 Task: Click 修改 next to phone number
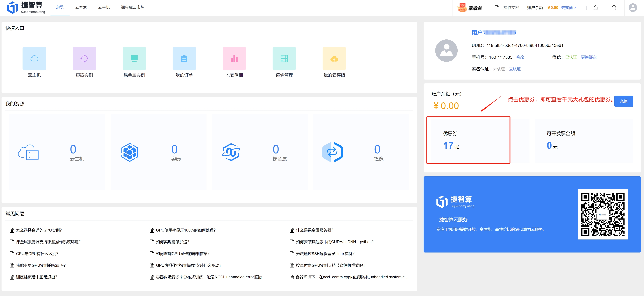[x=520, y=57]
